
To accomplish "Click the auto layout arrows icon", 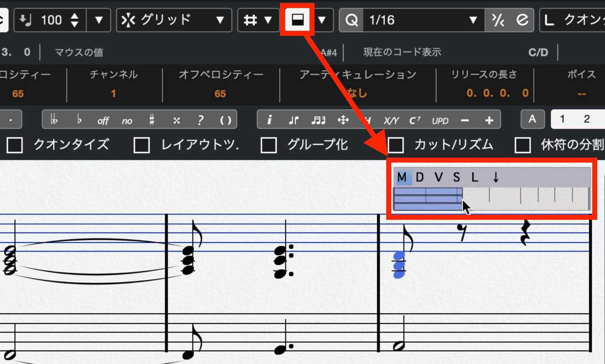I will [343, 120].
